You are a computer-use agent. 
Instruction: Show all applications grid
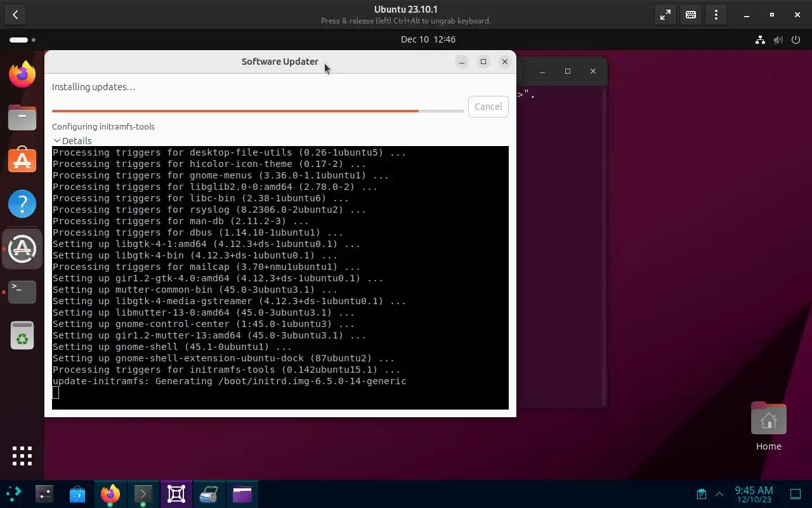(22, 455)
